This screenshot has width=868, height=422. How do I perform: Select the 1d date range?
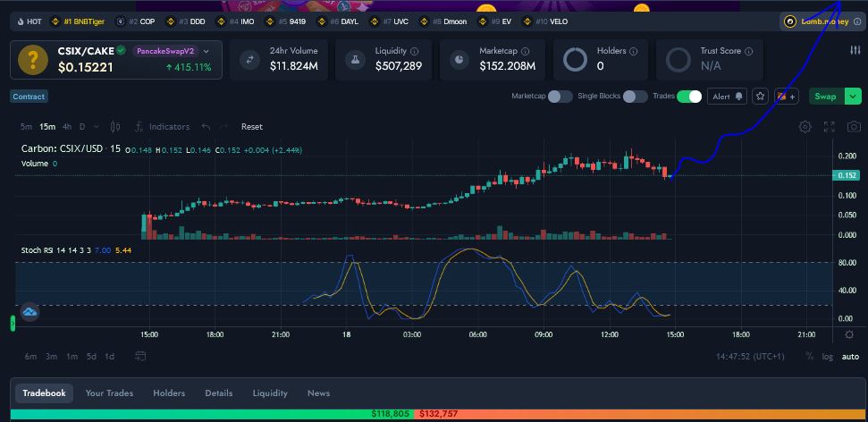click(110, 357)
